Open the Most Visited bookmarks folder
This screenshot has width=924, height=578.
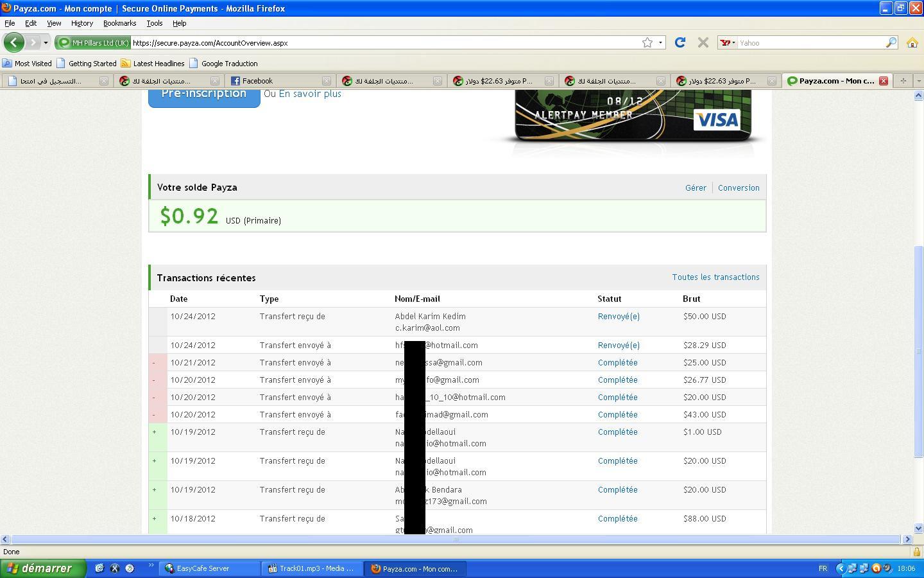point(27,64)
